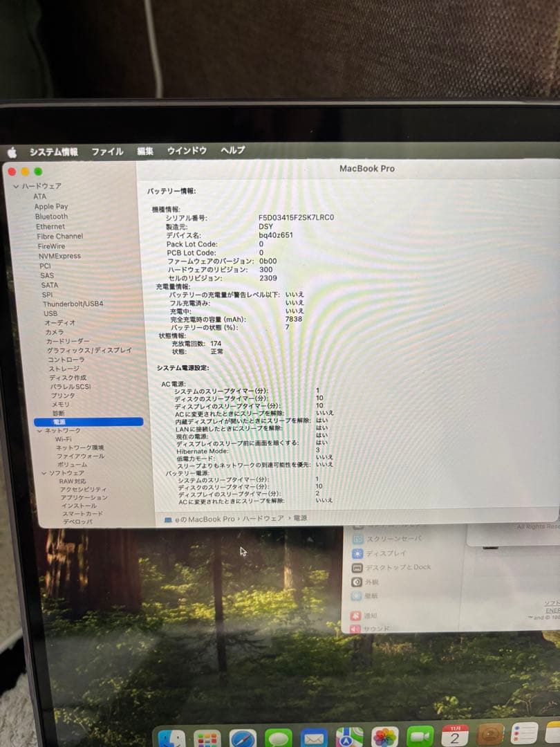Screen dimensions: 560x747
Task: Open 通知 settings in the sidebar
Action: coord(369,616)
